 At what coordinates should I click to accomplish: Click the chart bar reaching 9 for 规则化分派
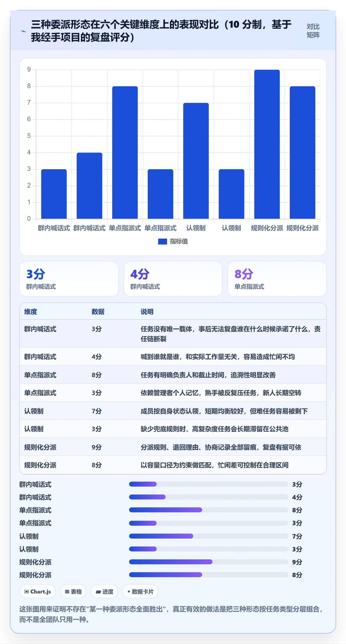tap(267, 144)
